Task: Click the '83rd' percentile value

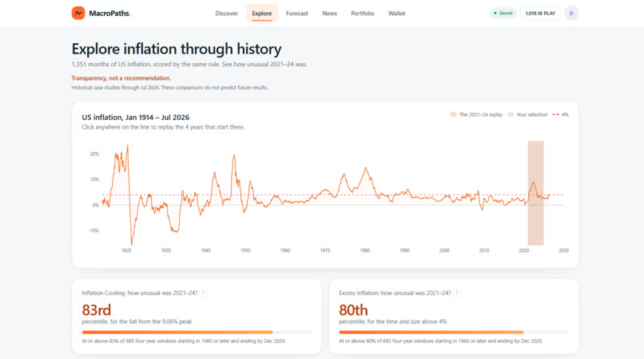Action: pyautogui.click(x=97, y=309)
